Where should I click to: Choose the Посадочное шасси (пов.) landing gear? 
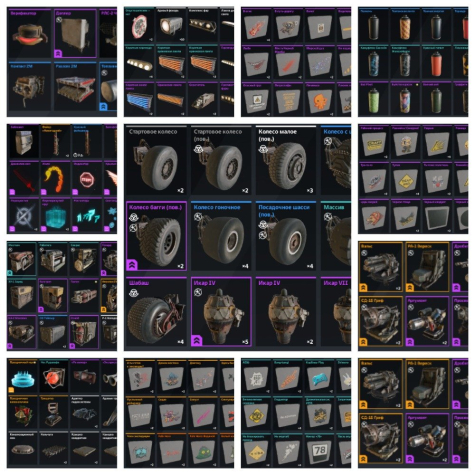coord(286,236)
